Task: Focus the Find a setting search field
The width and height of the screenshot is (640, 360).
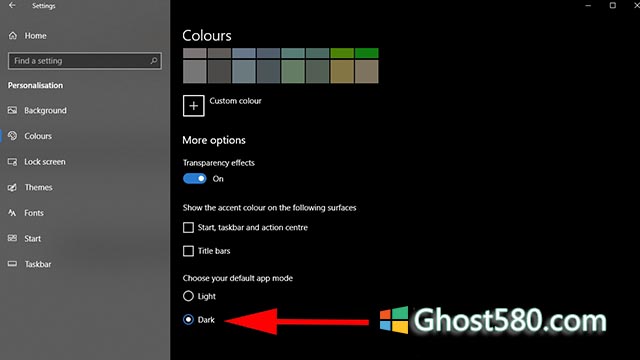Action: pos(84,61)
